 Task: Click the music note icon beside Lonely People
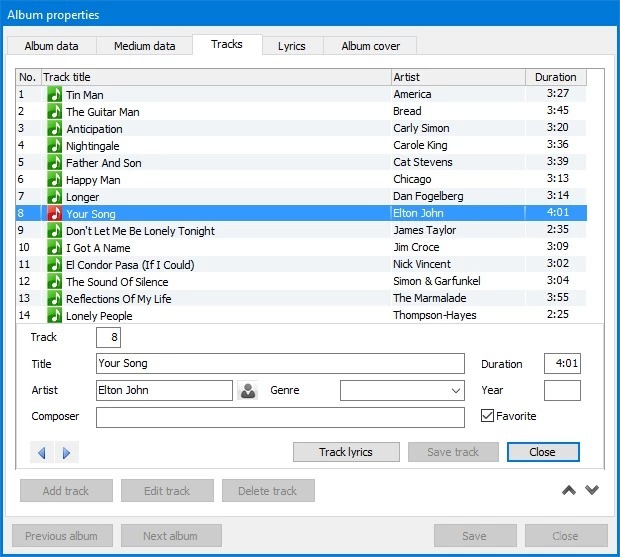[x=55, y=316]
